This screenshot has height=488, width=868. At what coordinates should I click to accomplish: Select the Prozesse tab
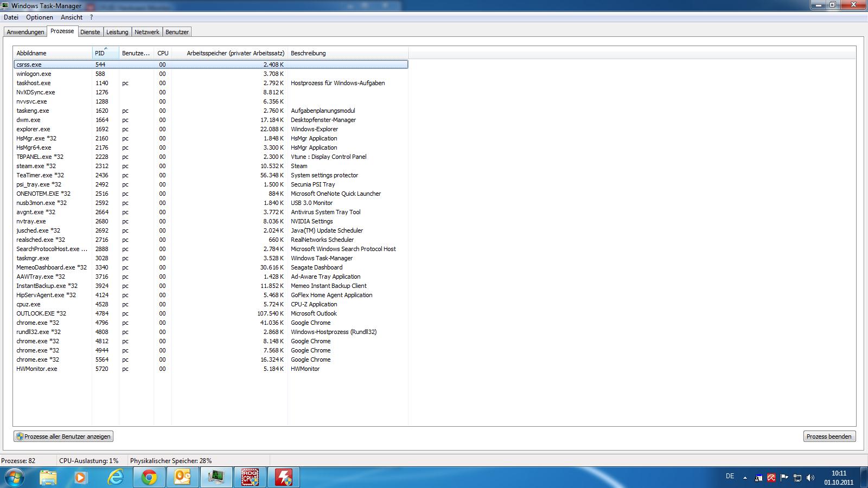tap(62, 31)
